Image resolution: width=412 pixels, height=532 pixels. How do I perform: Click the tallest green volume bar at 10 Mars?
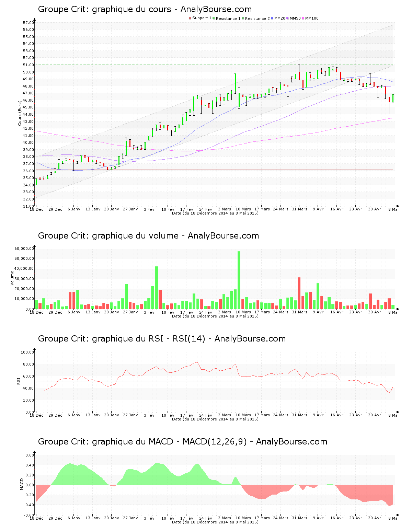pos(239,280)
